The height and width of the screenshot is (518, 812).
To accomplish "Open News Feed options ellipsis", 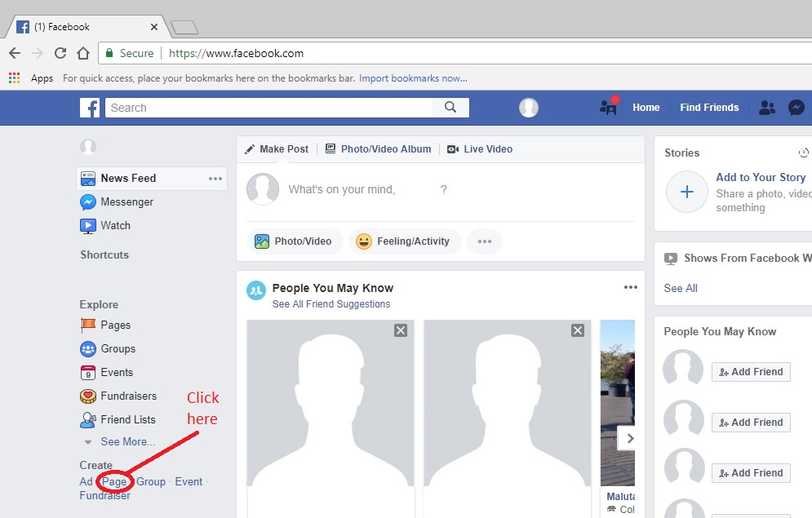I will [x=215, y=179].
